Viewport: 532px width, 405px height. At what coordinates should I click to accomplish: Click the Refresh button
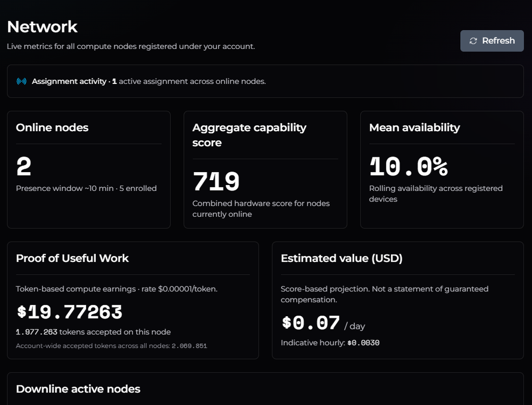click(492, 41)
